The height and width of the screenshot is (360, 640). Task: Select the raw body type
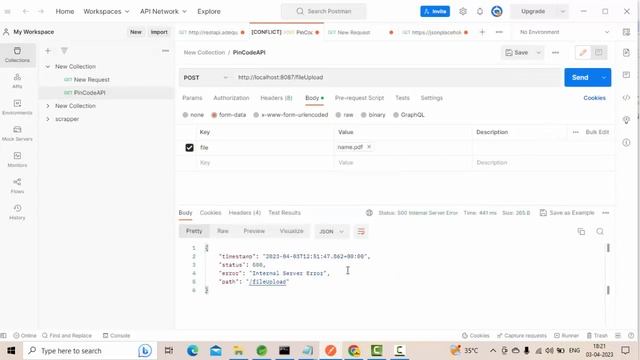(x=344, y=115)
